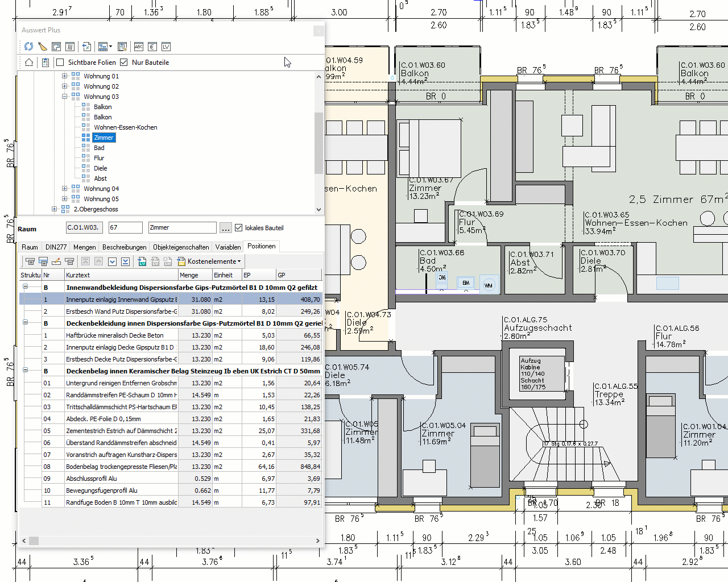Viewport: 728px width, 582px height.
Task: Click the dashed house outline icon
Action: [29, 63]
